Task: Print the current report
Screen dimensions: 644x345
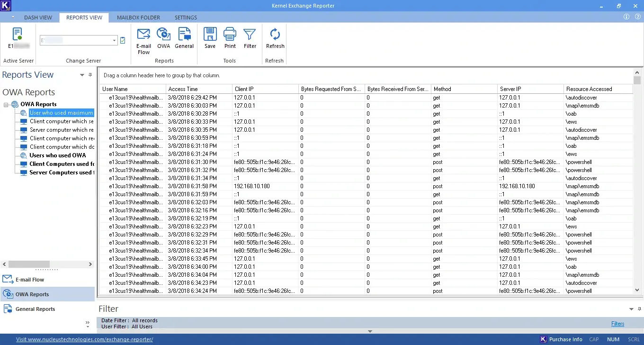Action: point(230,38)
